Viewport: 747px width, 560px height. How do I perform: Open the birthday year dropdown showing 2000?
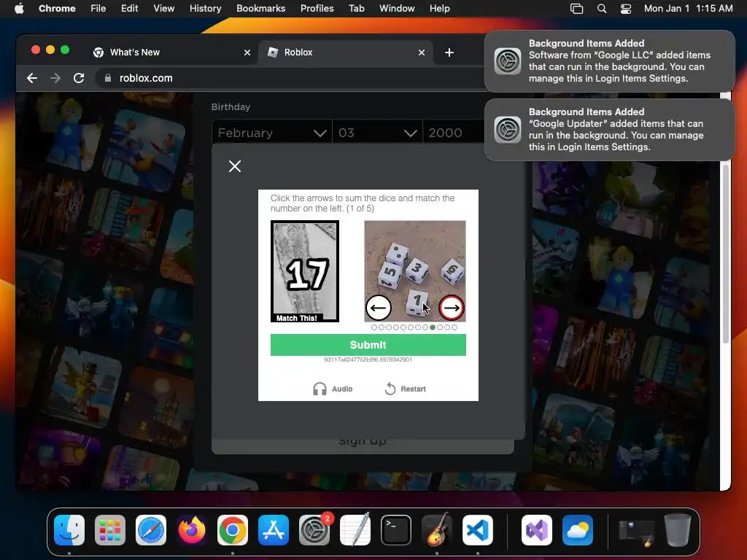[x=454, y=133]
